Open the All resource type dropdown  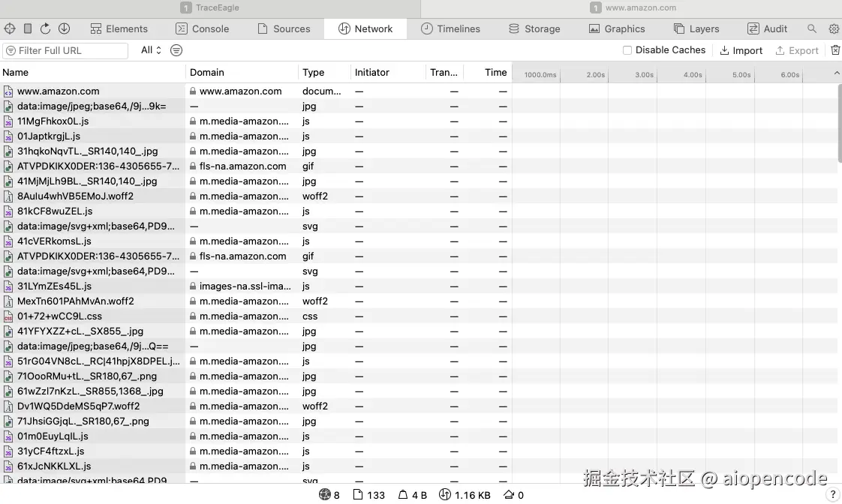coord(151,50)
